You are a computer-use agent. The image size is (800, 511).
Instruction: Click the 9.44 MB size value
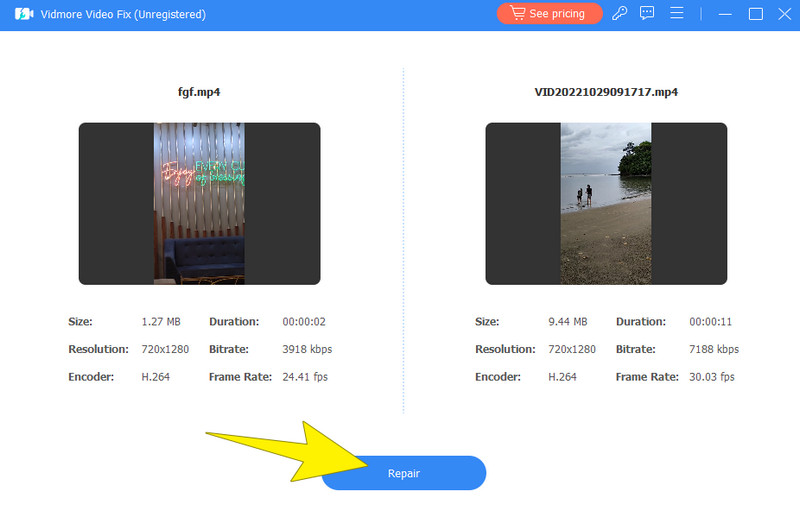tap(568, 322)
